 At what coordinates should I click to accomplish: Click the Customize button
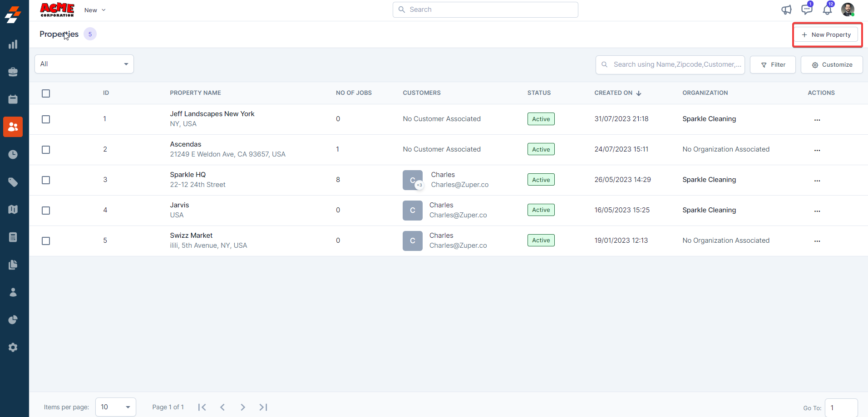[832, 65]
